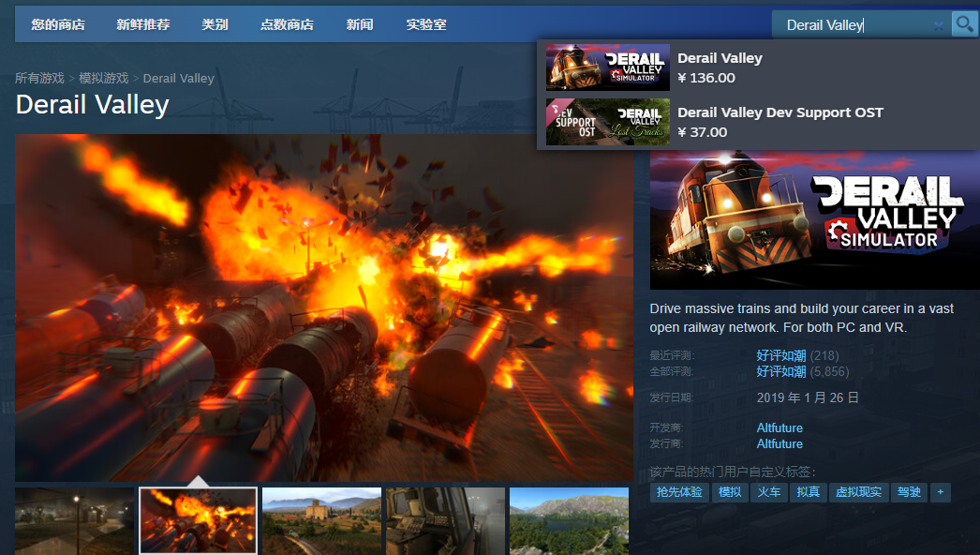Open the 您的商店 menu
Viewport: 980px width, 555px height.
click(x=58, y=24)
